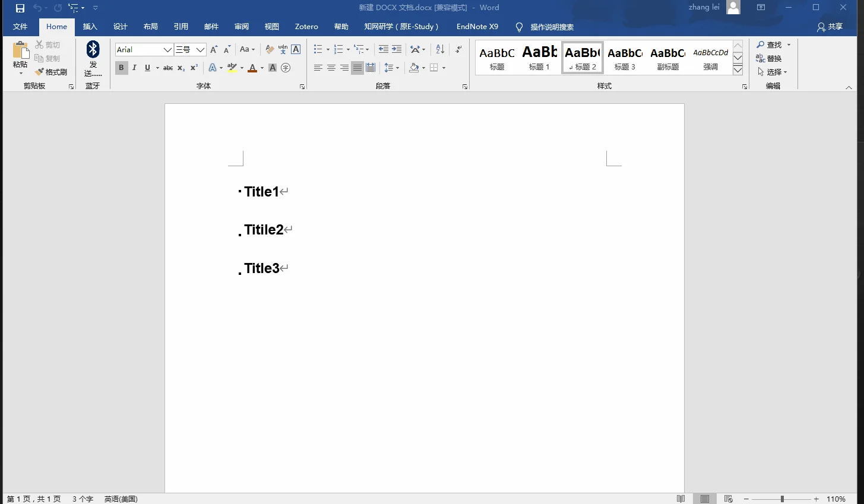Expand the styles gallery

(x=738, y=69)
